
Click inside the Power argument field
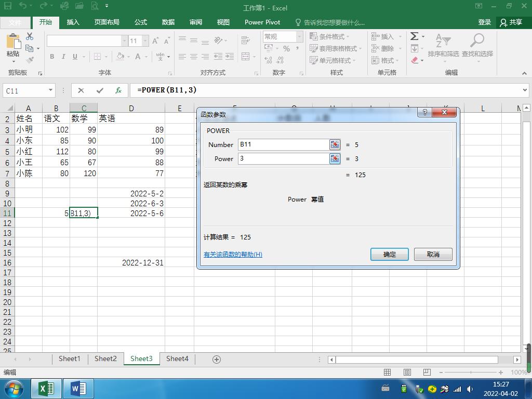pyautogui.click(x=281, y=159)
